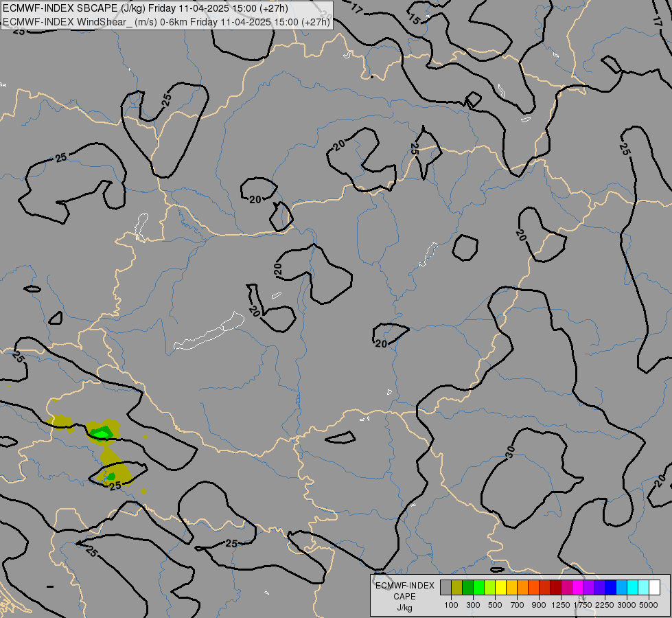Image resolution: width=672 pixels, height=618 pixels.
Task: Click the WindShear_ (m/s) 0-6km title line
Action: (x=166, y=21)
